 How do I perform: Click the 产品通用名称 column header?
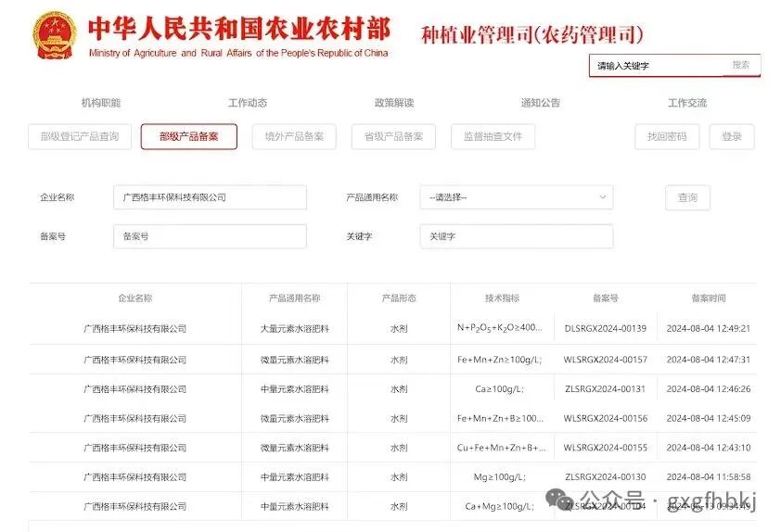294,298
